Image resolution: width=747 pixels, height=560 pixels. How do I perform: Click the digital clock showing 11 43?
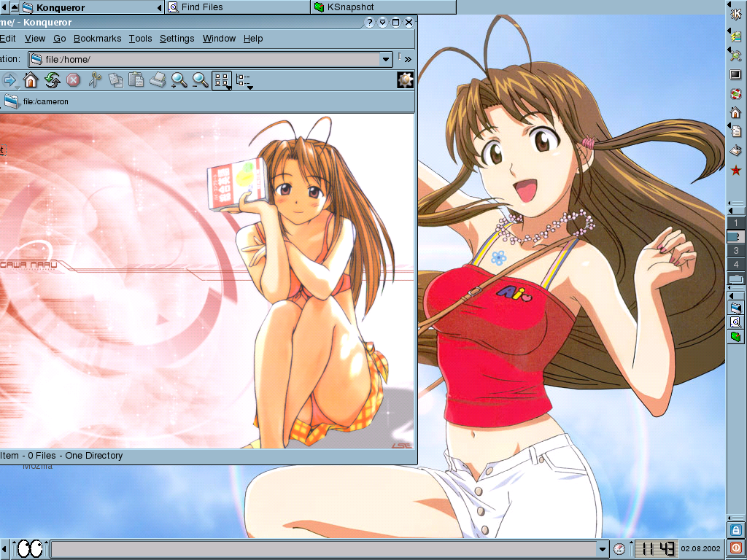[657, 549]
